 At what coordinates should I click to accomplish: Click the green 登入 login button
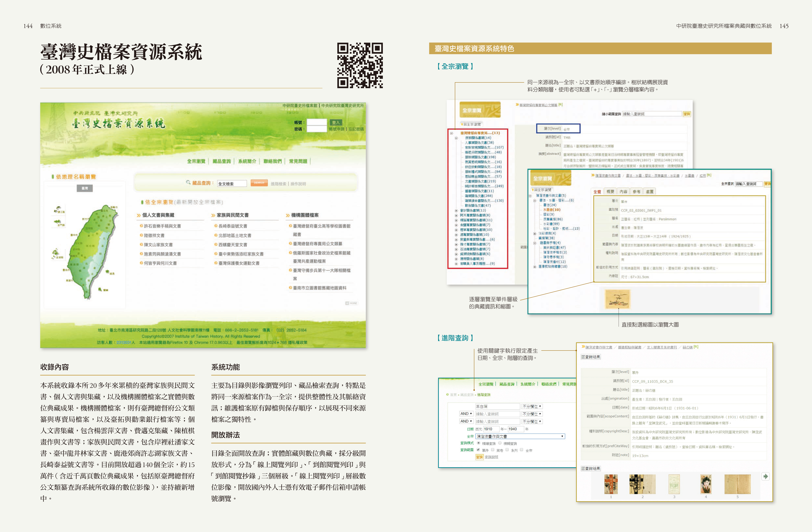point(336,122)
